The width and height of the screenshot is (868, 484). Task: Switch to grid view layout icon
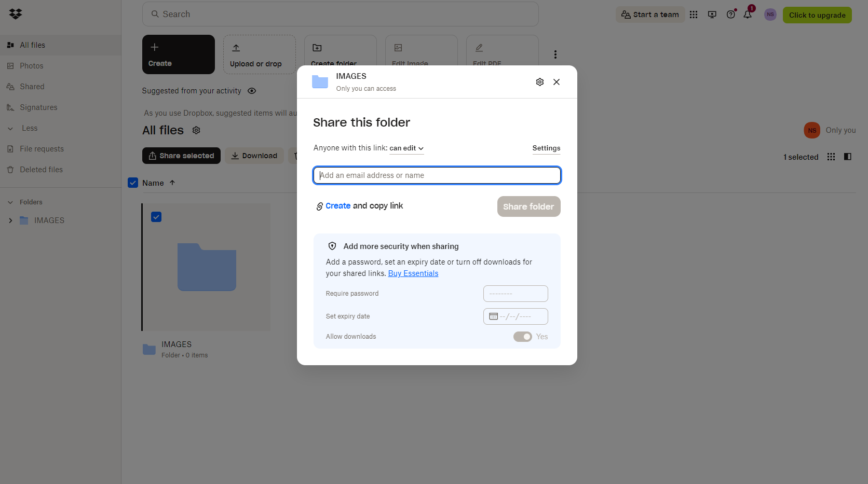831,157
